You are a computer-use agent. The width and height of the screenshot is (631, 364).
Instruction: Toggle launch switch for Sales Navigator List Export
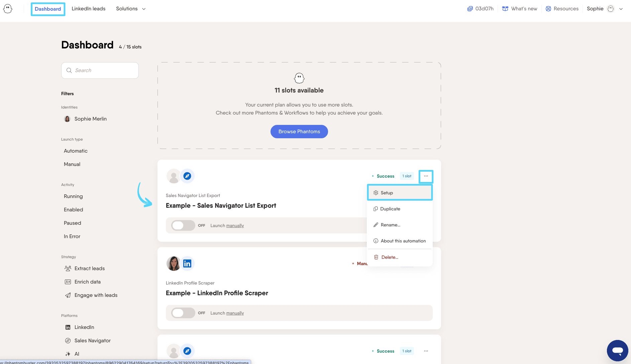183,225
